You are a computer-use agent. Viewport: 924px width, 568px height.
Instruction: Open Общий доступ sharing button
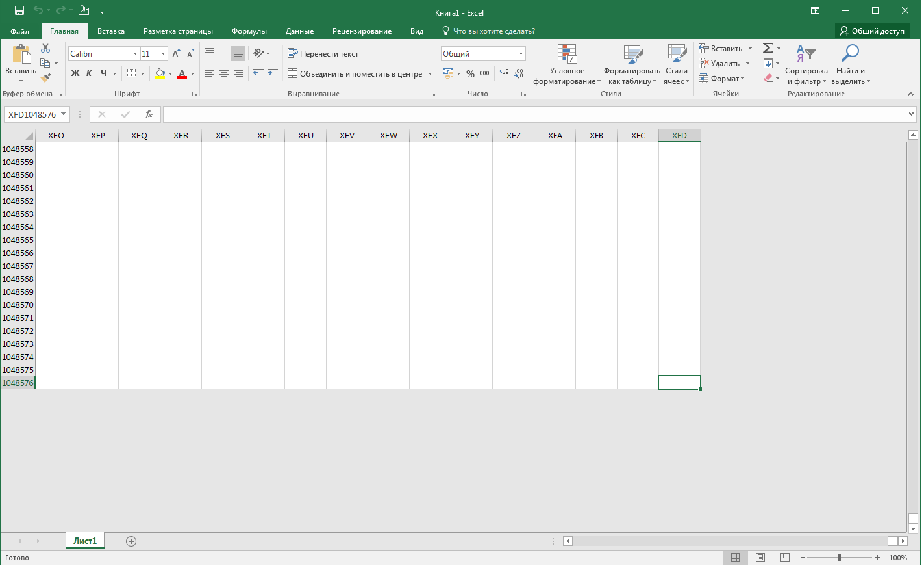tap(871, 31)
